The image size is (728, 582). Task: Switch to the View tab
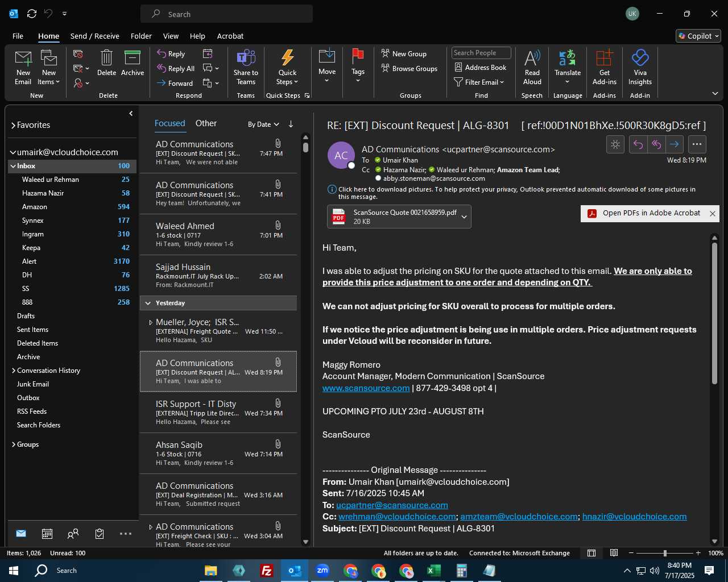[171, 36]
